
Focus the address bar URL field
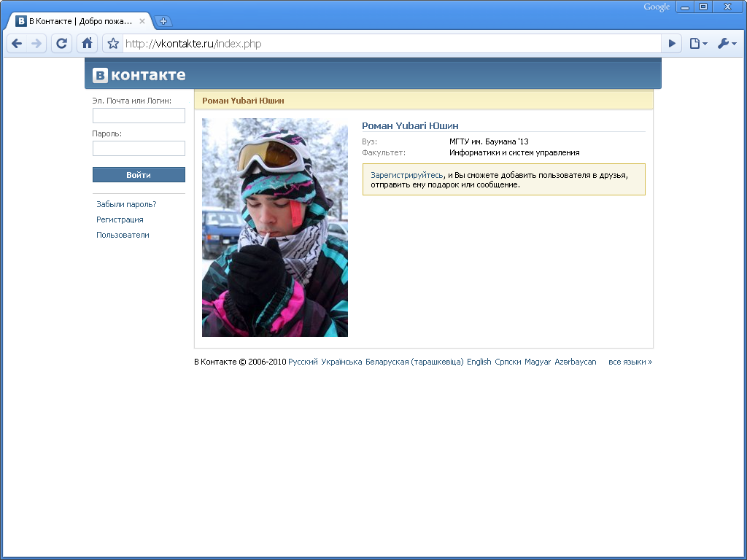392,44
